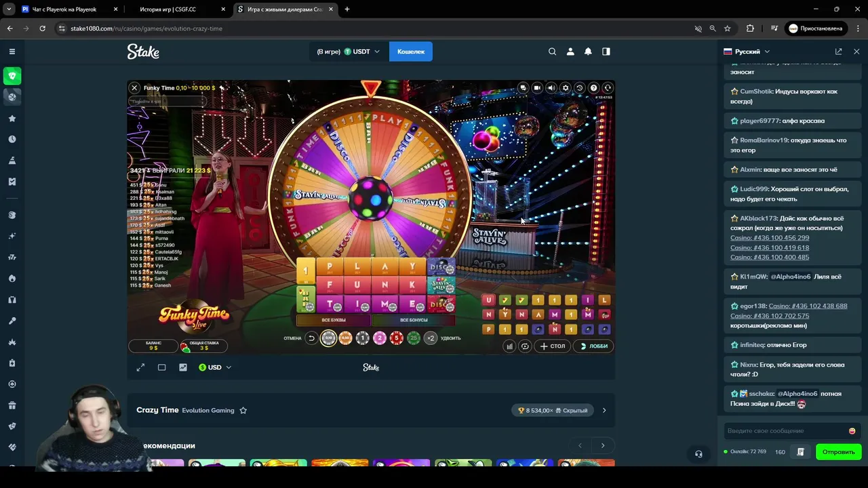Viewport: 868px width, 488px height.
Task: Open the Кошелек wallet button
Action: [411, 52]
